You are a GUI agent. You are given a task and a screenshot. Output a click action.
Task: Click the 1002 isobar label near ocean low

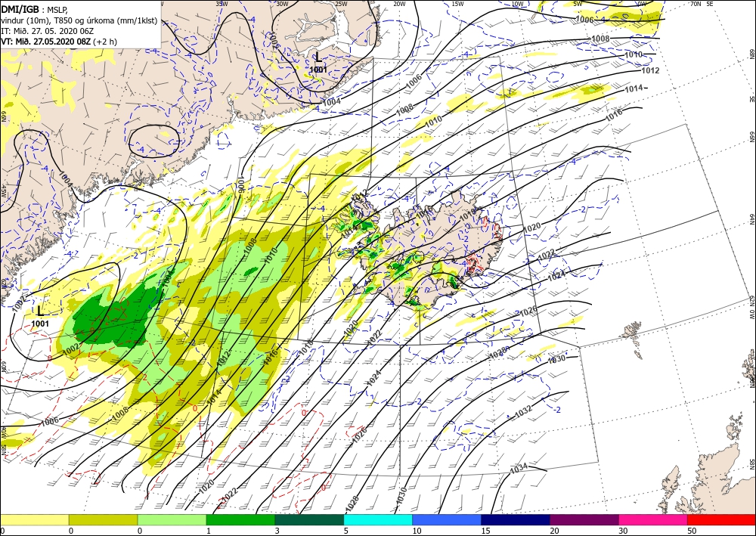pyautogui.click(x=71, y=349)
